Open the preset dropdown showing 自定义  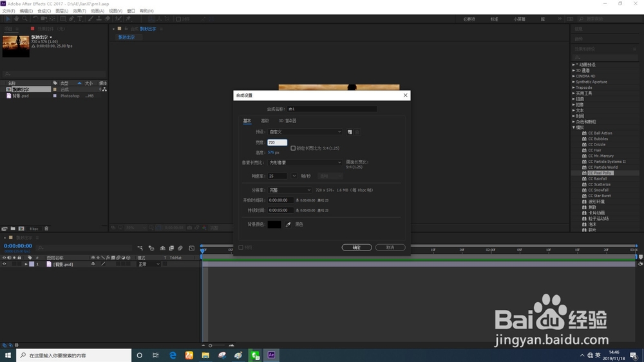[x=305, y=132]
